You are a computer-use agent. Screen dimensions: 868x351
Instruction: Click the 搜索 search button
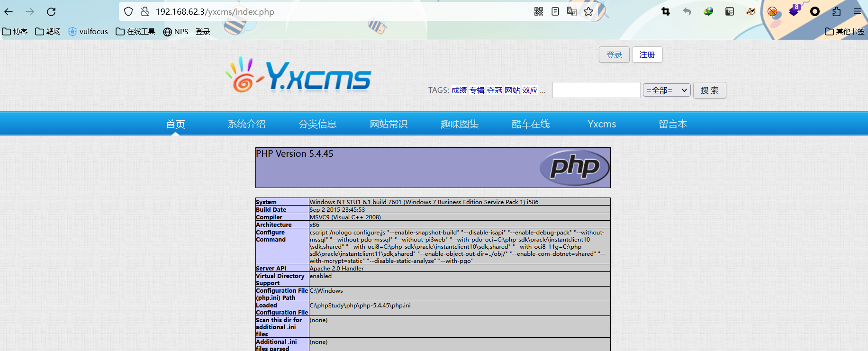tap(710, 90)
